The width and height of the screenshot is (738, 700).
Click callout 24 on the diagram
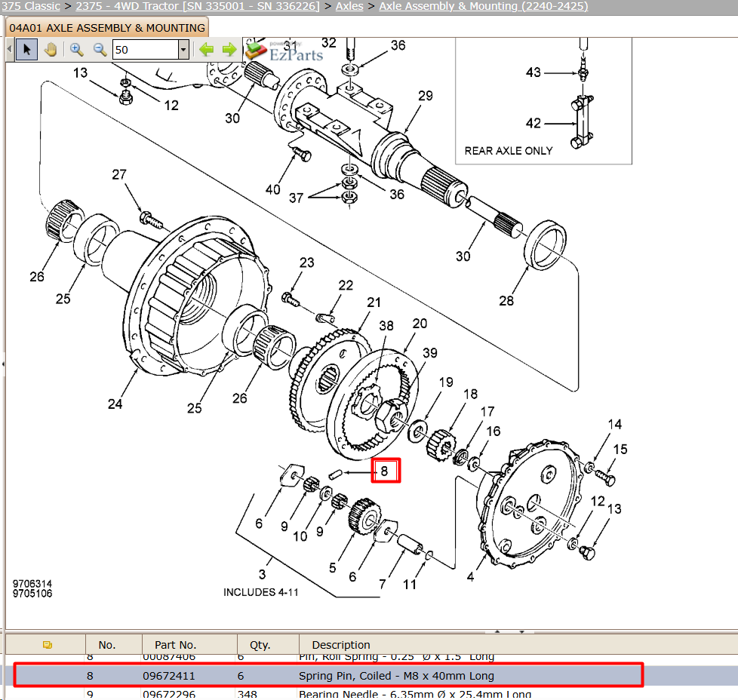pos(115,404)
